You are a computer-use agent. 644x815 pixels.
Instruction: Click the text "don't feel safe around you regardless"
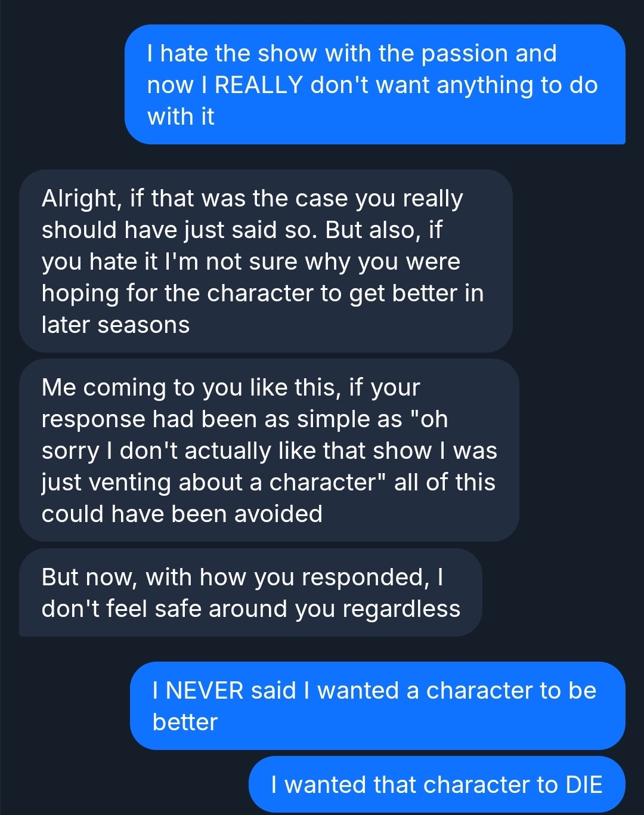point(251,609)
